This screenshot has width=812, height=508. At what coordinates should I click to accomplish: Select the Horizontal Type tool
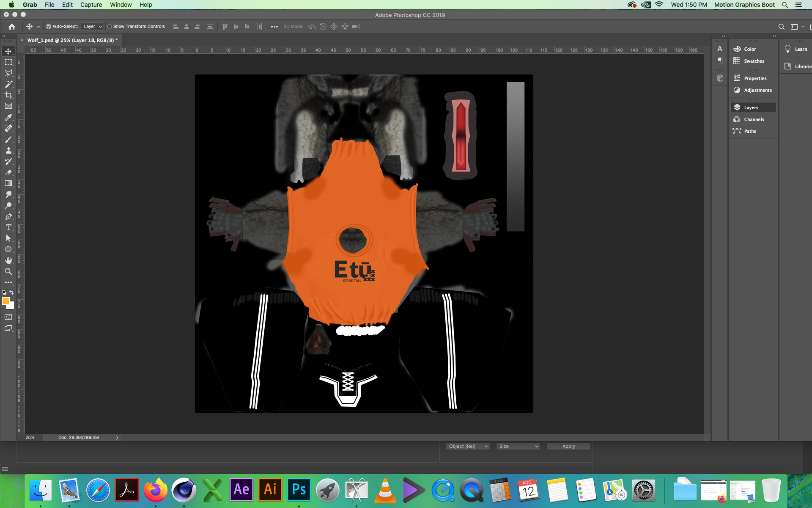click(x=8, y=227)
